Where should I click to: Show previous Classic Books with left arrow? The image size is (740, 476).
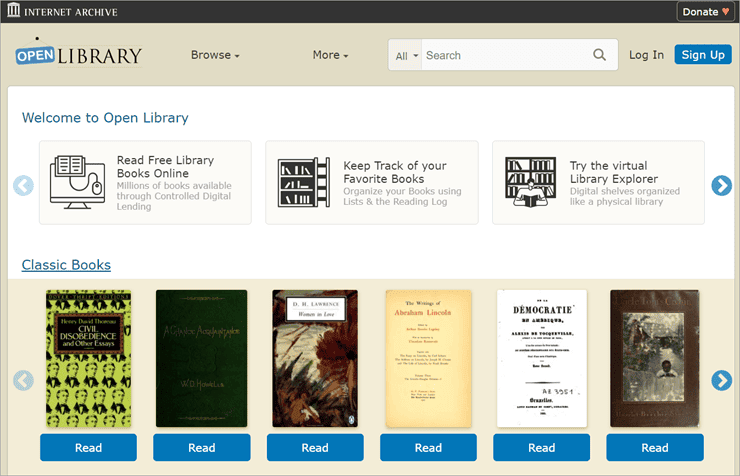point(23,380)
